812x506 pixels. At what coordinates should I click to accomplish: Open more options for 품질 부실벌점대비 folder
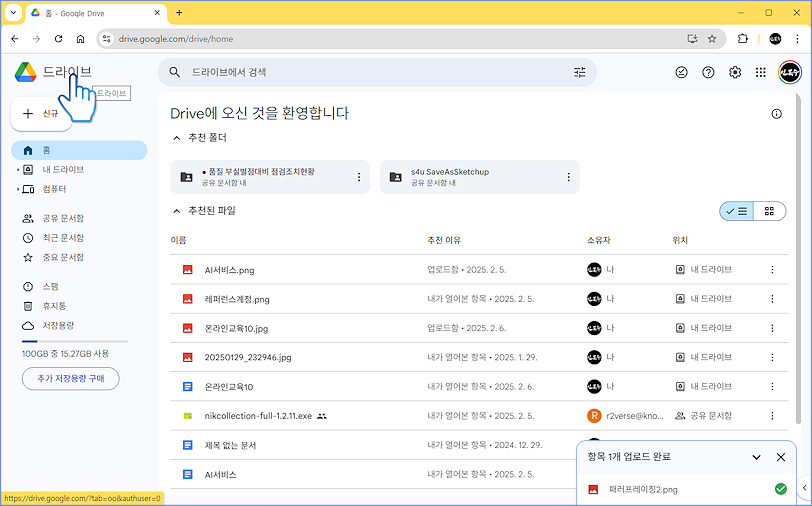pyautogui.click(x=359, y=177)
